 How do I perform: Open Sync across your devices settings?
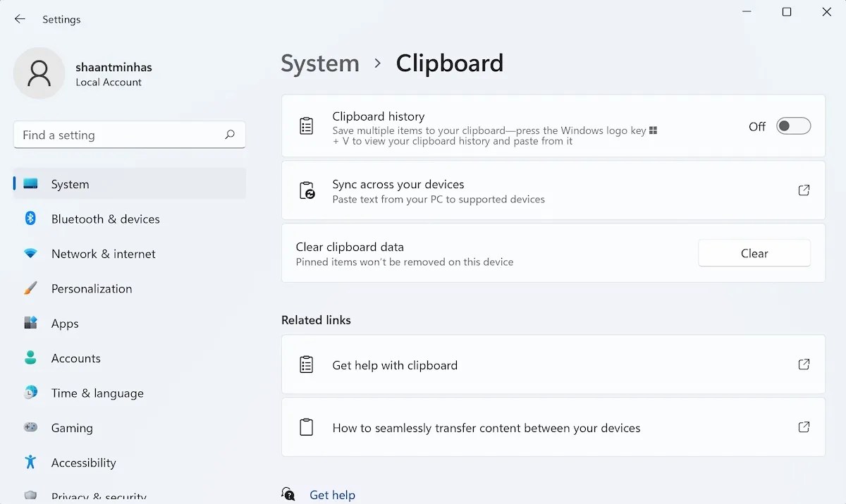click(804, 190)
